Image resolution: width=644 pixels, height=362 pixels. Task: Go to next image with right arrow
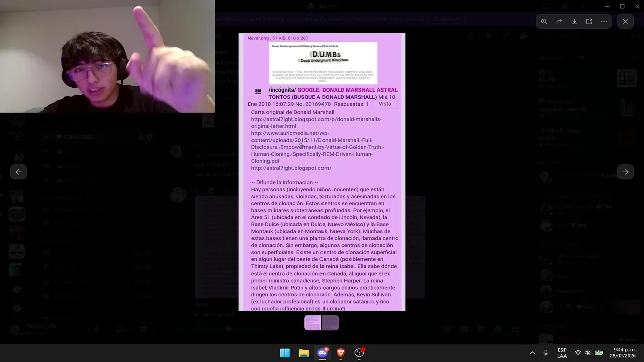click(x=625, y=172)
